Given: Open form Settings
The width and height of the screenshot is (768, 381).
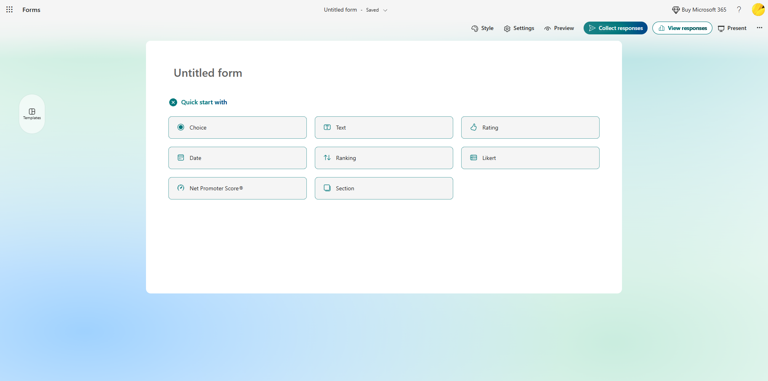Looking at the screenshot, I should tap(519, 28).
